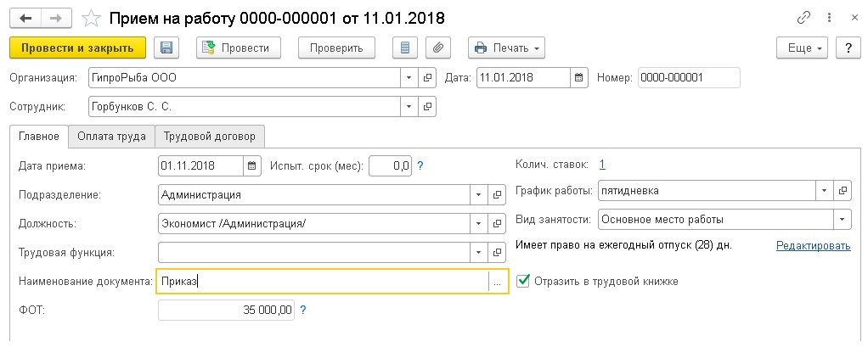The height and width of the screenshot is (347, 868).
Task: Open the calendar picker for Дата приема
Action: click(252, 165)
